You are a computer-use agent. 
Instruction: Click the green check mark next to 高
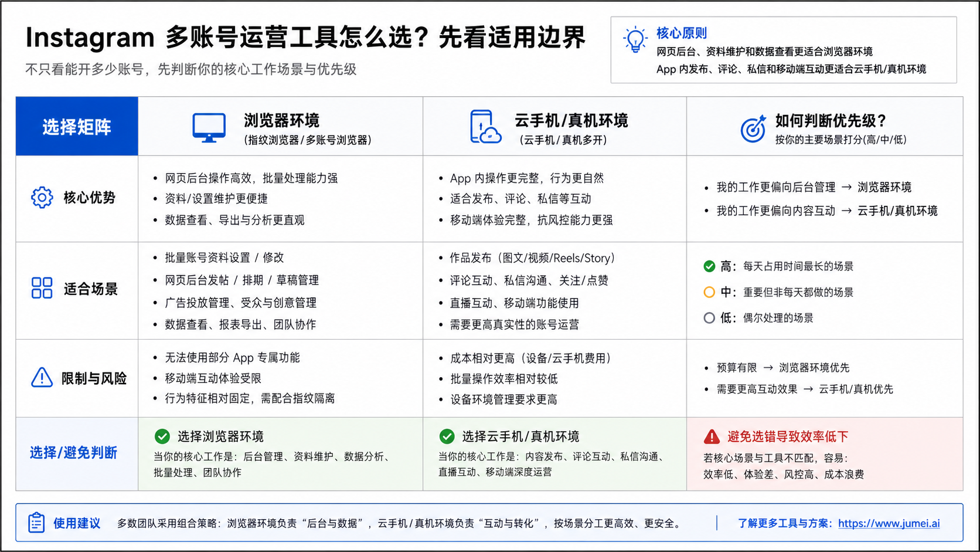pyautogui.click(x=709, y=266)
